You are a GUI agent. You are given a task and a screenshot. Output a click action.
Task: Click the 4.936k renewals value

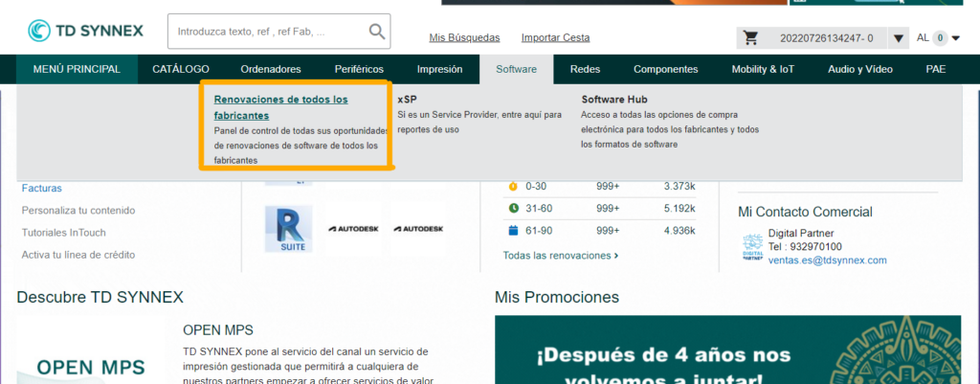679,231
